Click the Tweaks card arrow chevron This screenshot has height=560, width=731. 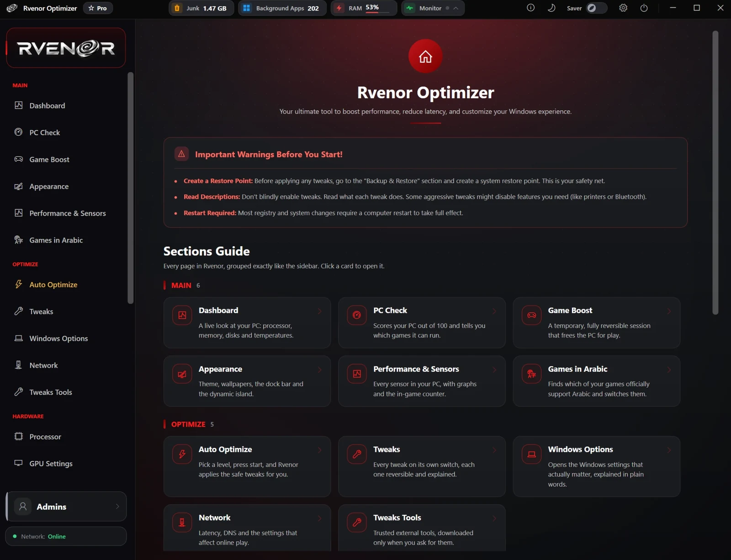494,450
